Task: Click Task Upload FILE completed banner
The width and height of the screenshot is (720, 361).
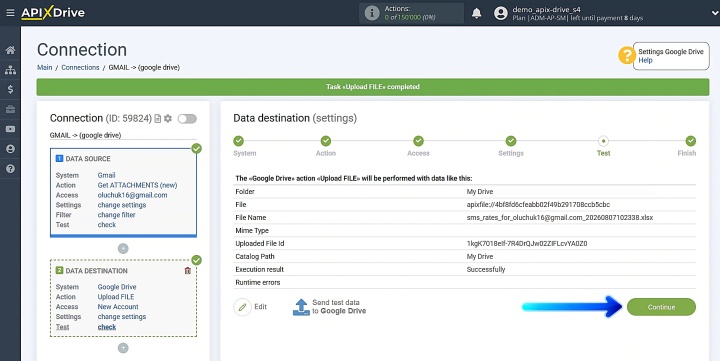Action: [x=373, y=87]
